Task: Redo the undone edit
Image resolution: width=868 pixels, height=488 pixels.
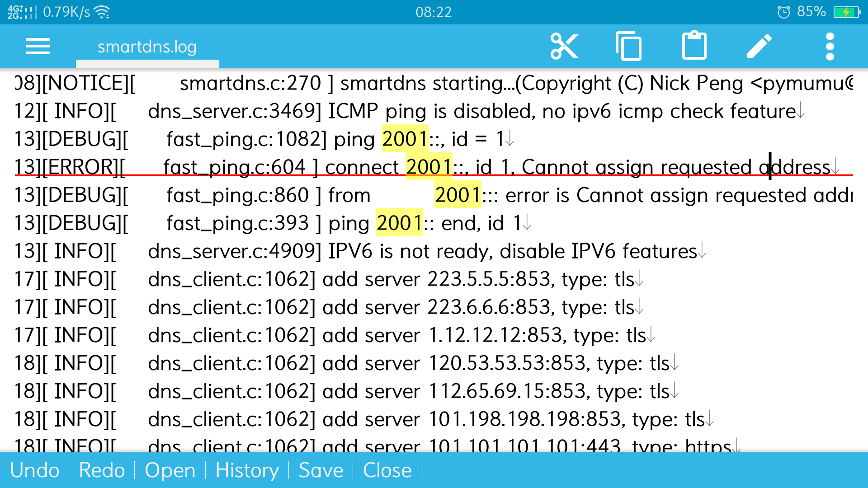Action: coord(102,470)
